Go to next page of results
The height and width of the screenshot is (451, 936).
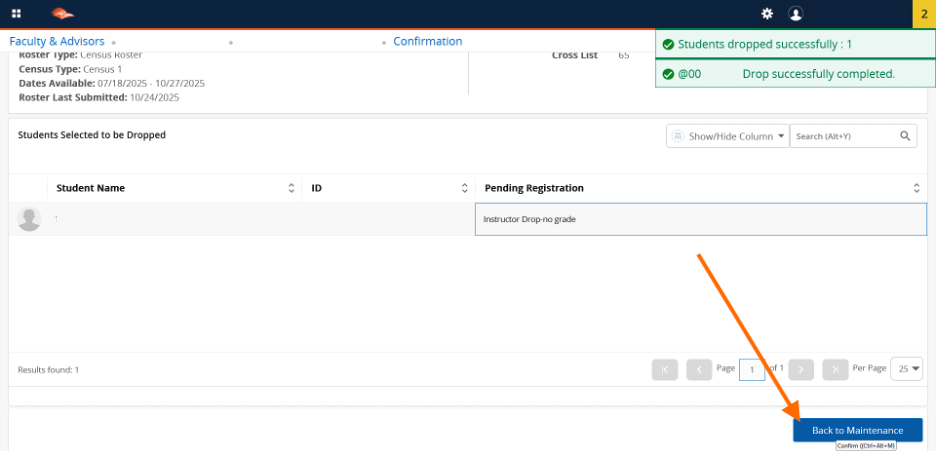(x=800, y=369)
